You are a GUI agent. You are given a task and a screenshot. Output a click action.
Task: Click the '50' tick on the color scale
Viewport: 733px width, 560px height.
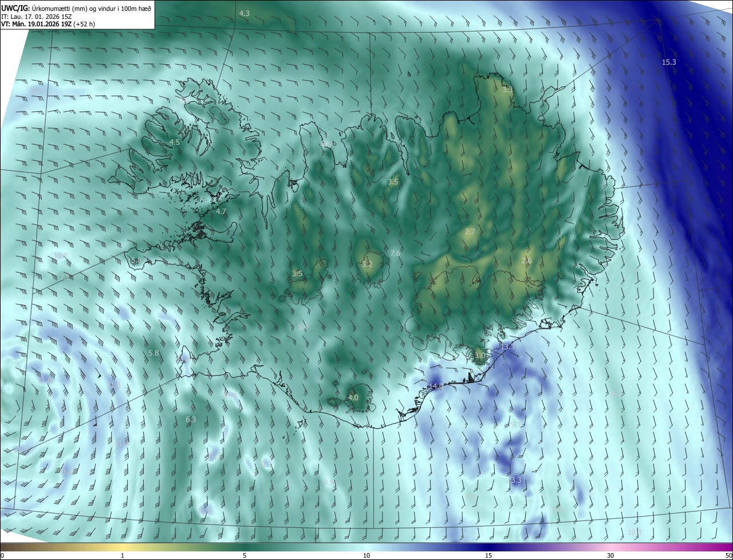point(728,555)
